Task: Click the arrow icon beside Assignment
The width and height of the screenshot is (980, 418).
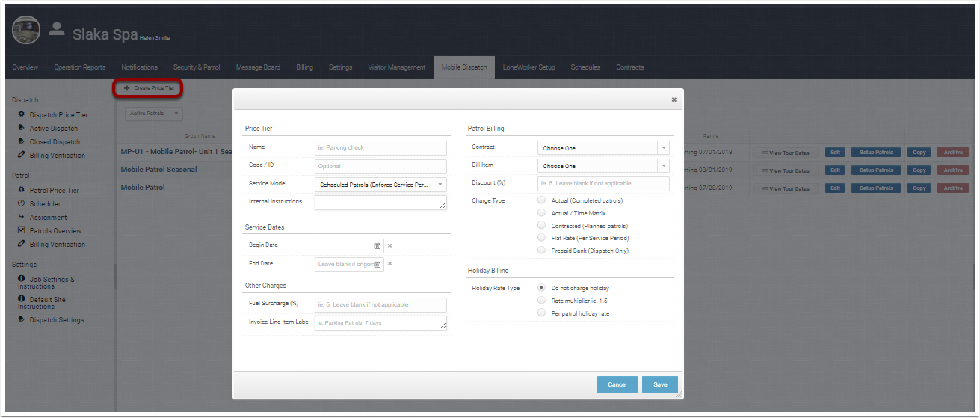Action: [x=22, y=217]
